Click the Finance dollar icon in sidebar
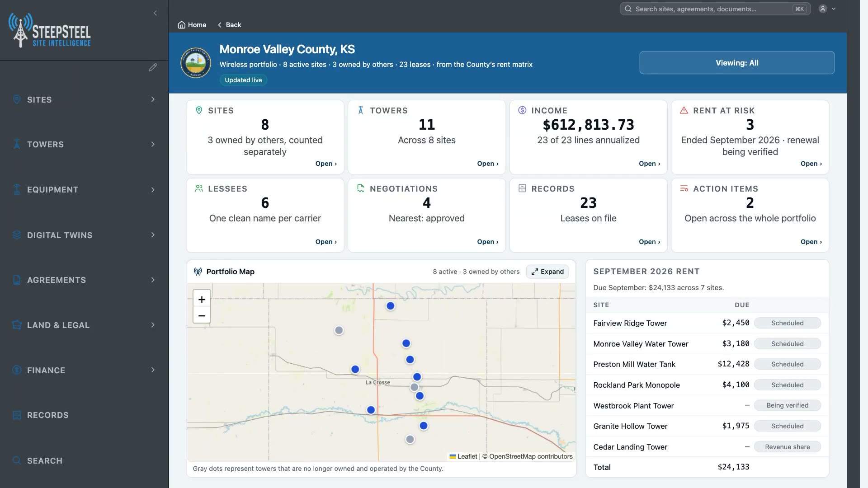The image size is (868, 488). tap(17, 370)
